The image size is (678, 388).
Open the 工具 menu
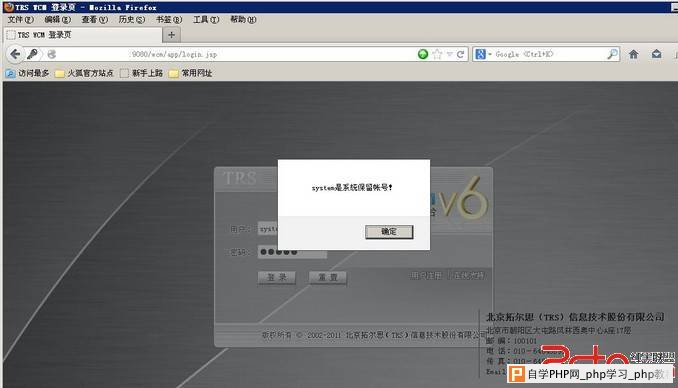point(206,19)
